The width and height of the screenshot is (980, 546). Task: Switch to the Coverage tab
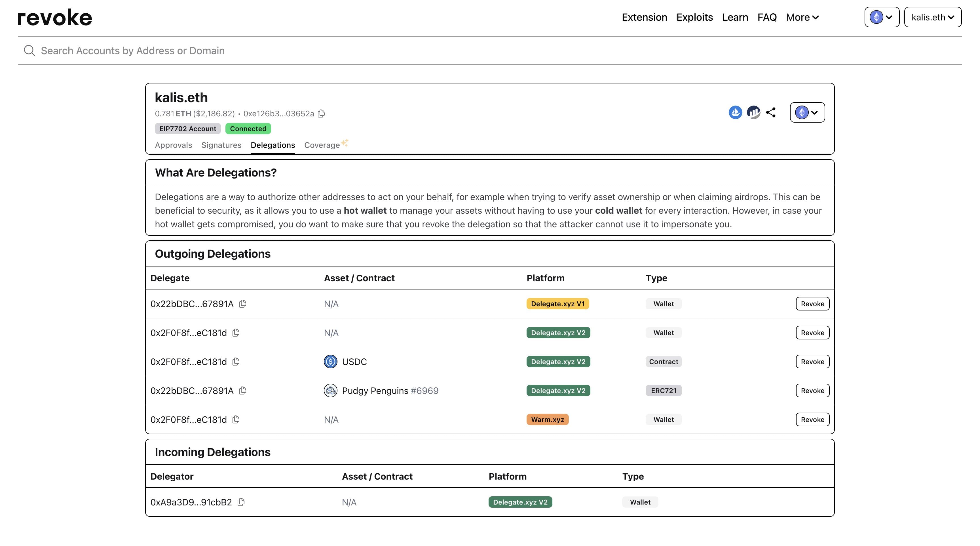tap(322, 145)
